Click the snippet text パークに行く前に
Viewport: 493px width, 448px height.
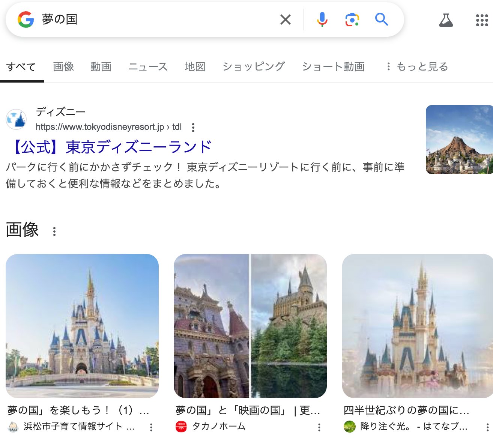pyautogui.click(x=205, y=175)
